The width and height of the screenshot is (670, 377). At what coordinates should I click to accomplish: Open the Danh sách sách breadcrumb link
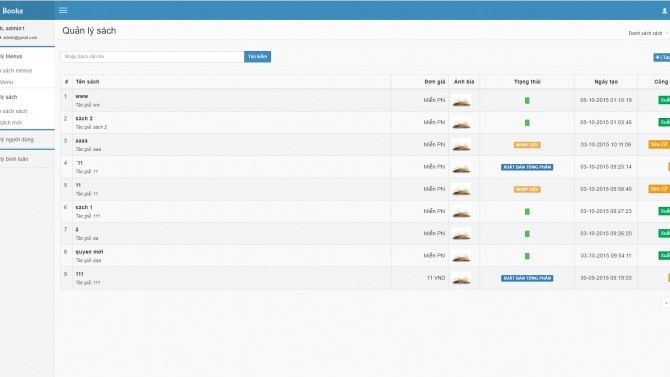click(645, 33)
